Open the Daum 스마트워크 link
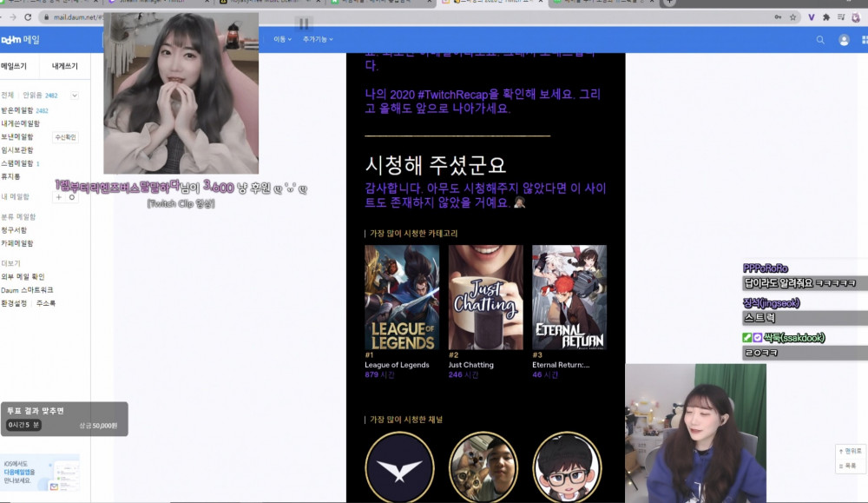The height and width of the screenshot is (503, 868). [x=27, y=289]
